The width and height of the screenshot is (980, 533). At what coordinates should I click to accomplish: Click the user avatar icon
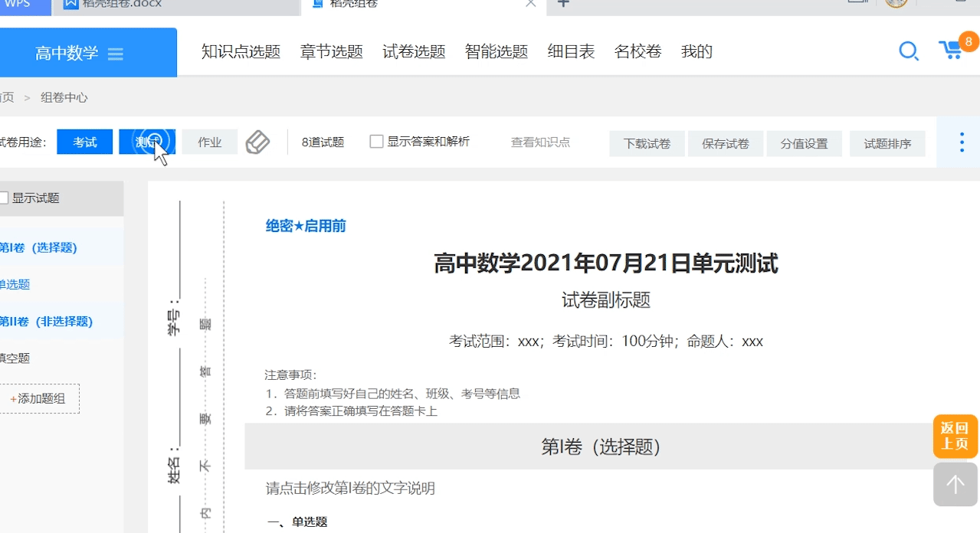tap(896, 3)
